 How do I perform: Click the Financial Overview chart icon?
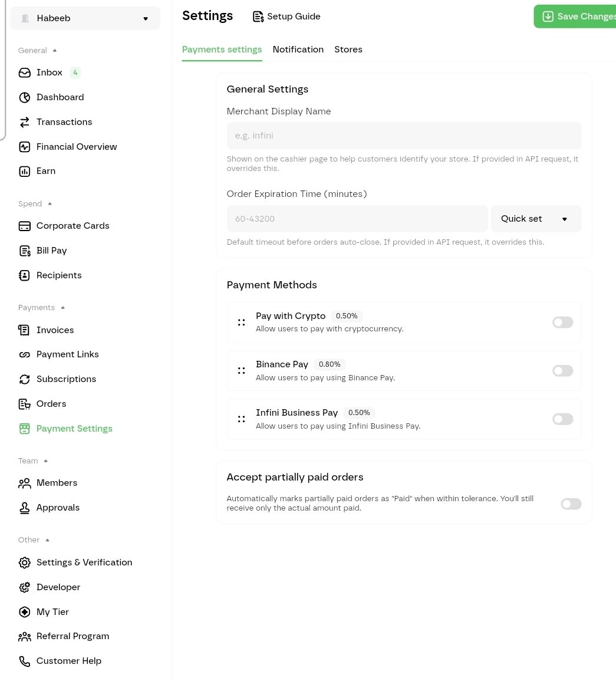pyautogui.click(x=25, y=147)
